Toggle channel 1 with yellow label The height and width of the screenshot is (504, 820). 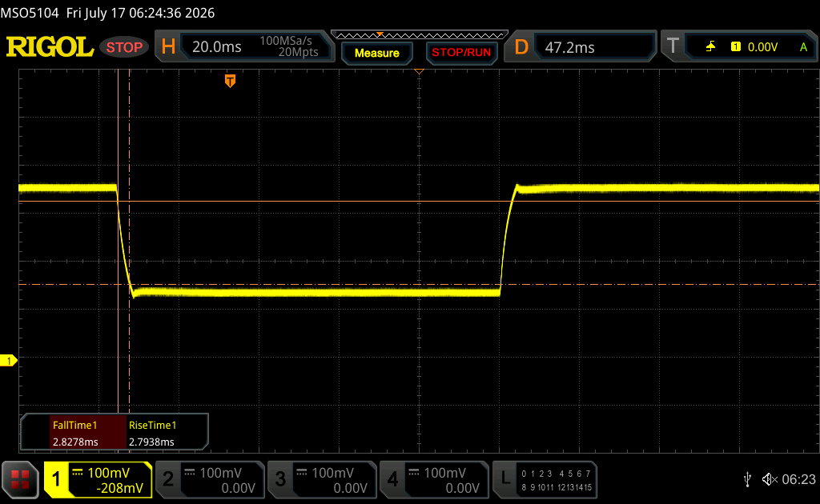pyautogui.click(x=56, y=479)
